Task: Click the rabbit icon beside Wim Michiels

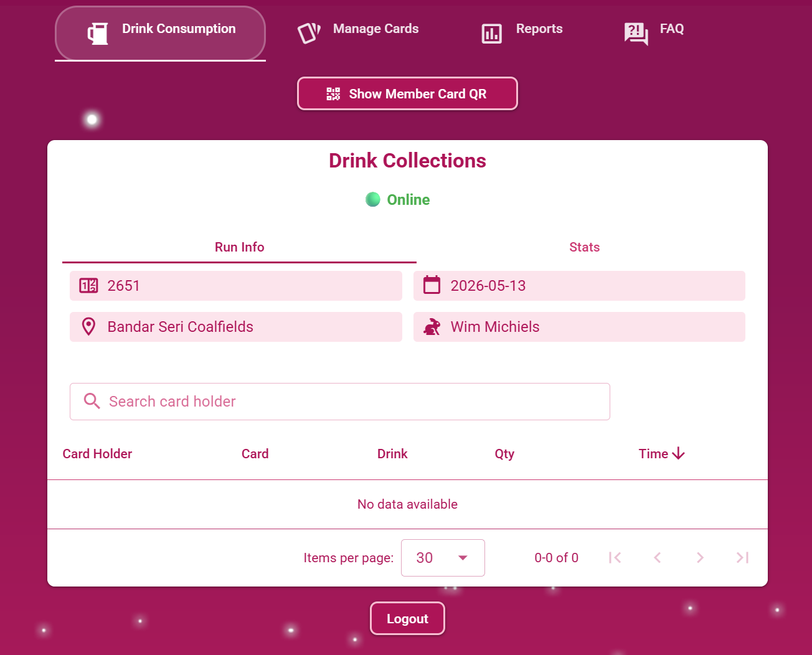Action: pos(432,327)
